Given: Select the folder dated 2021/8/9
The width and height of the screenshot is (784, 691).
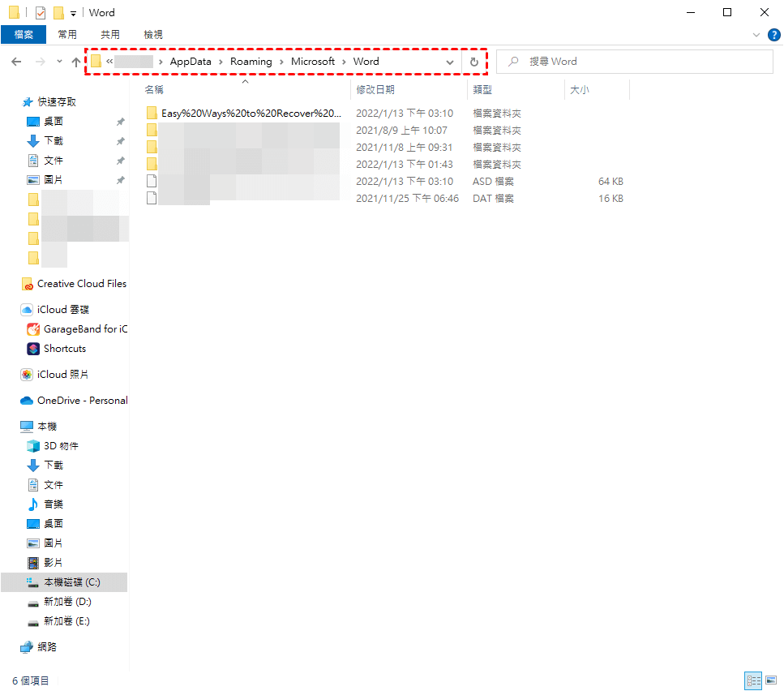Looking at the screenshot, I should click(385, 131).
